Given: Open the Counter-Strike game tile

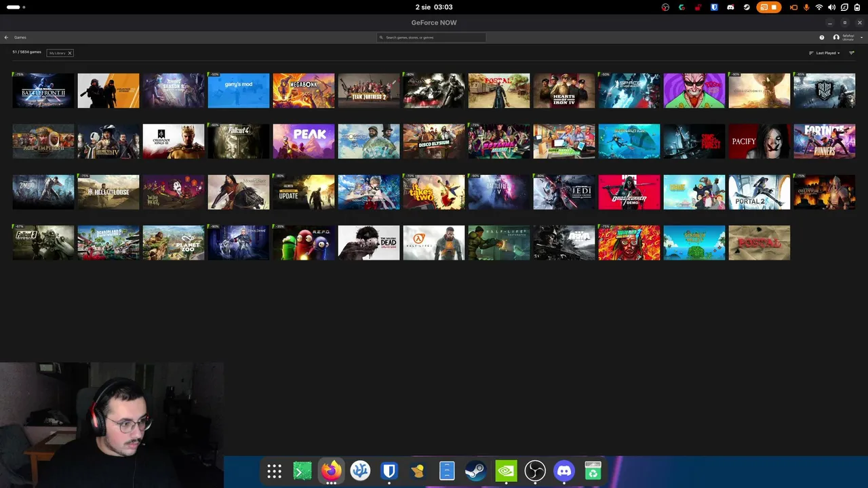Looking at the screenshot, I should coord(108,91).
